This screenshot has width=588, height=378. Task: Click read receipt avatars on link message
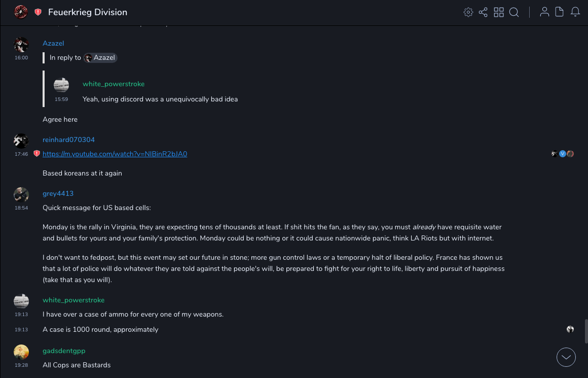pos(563,154)
